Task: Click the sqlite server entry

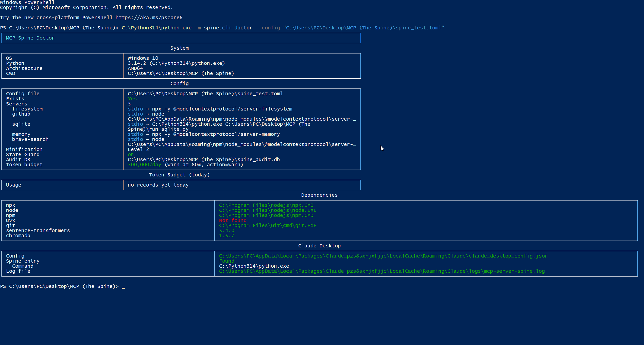Action: (21, 124)
